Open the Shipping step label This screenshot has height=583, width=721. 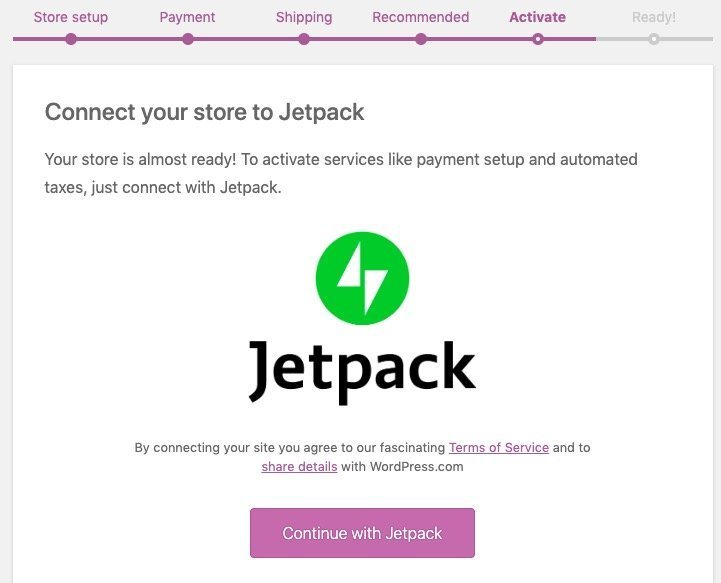(304, 17)
